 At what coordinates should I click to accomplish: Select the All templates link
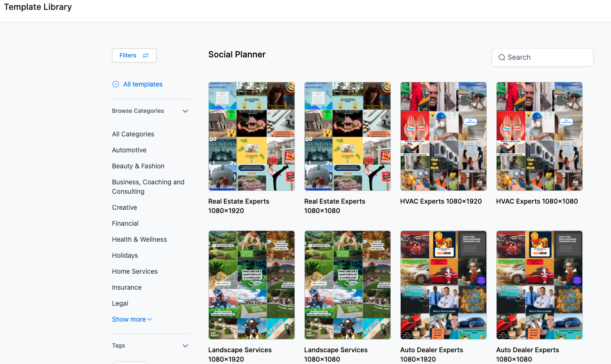click(x=143, y=84)
